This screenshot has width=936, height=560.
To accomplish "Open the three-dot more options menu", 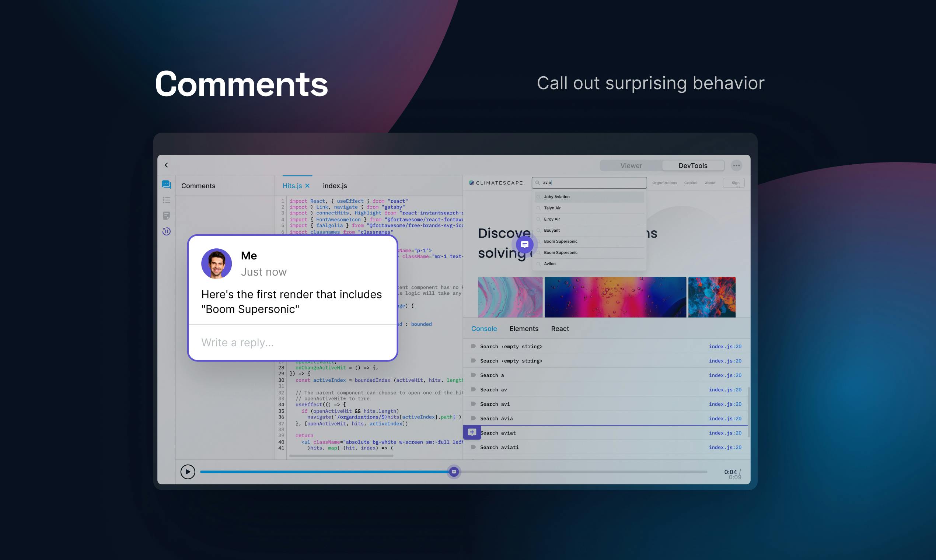I will (x=736, y=165).
